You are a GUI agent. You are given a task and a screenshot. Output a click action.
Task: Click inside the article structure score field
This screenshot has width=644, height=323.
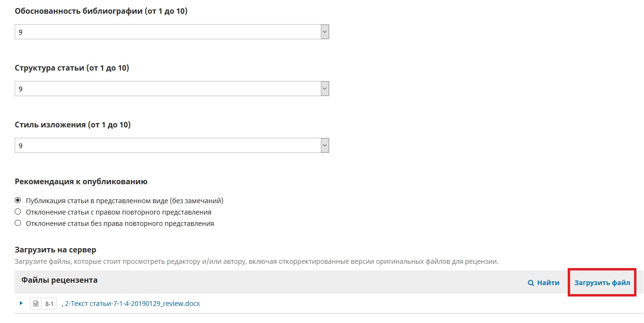click(x=166, y=89)
